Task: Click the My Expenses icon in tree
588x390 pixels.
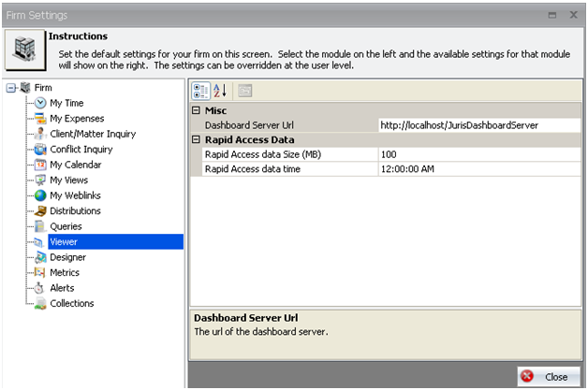Action: [40, 119]
